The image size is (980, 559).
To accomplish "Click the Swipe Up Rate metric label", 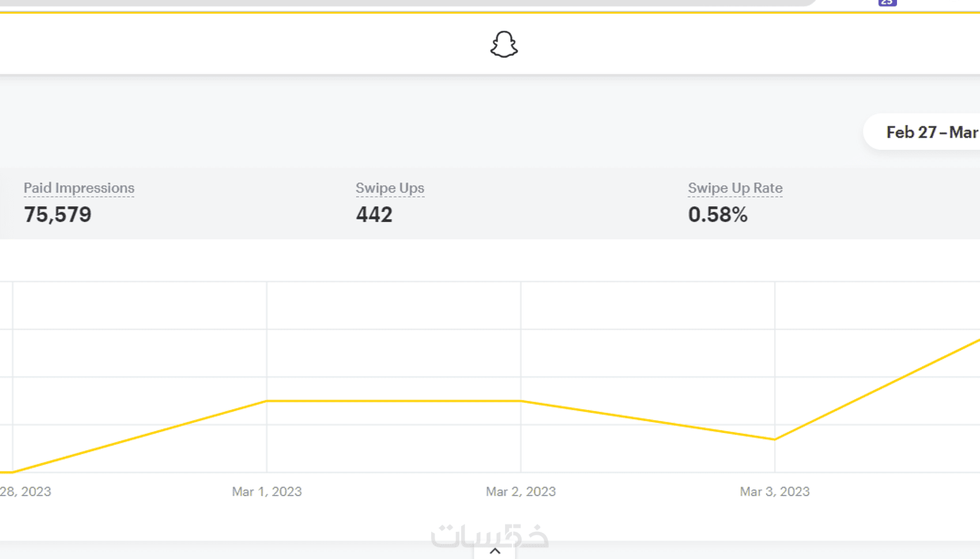I will pyautogui.click(x=735, y=188).
